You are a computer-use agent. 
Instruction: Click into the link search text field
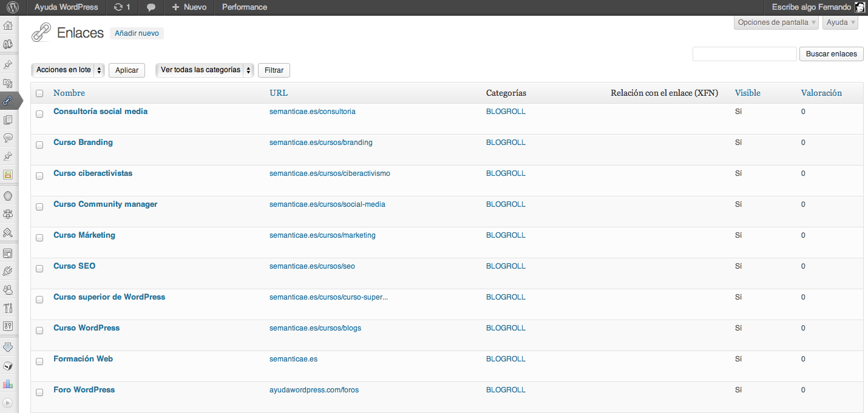point(744,54)
